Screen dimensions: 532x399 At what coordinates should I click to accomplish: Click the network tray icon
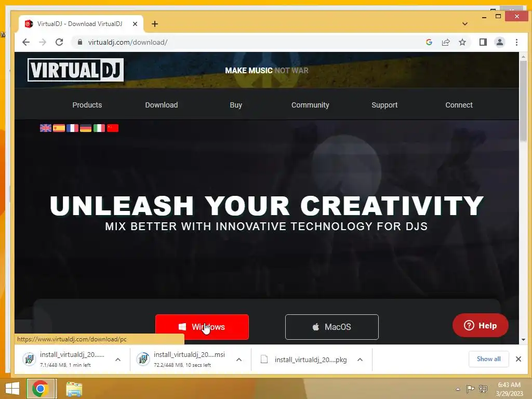pyautogui.click(x=483, y=389)
